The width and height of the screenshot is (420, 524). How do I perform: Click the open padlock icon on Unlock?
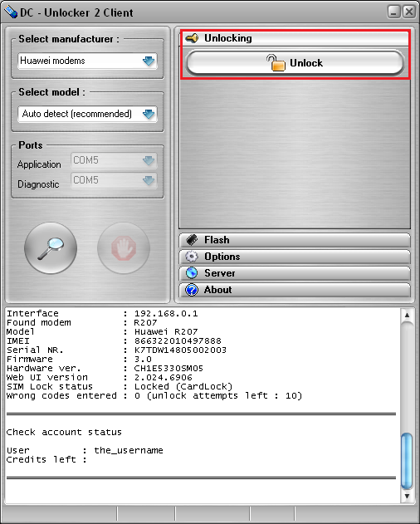click(x=276, y=63)
